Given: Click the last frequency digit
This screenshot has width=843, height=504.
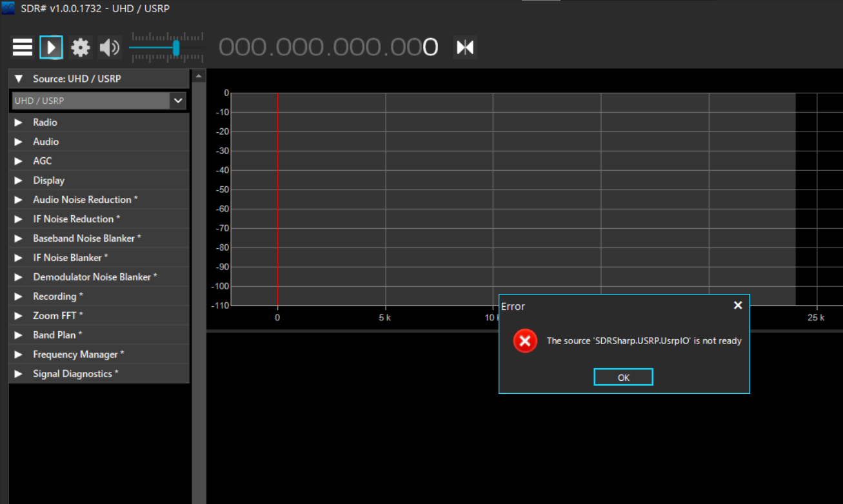Looking at the screenshot, I should tap(430, 47).
